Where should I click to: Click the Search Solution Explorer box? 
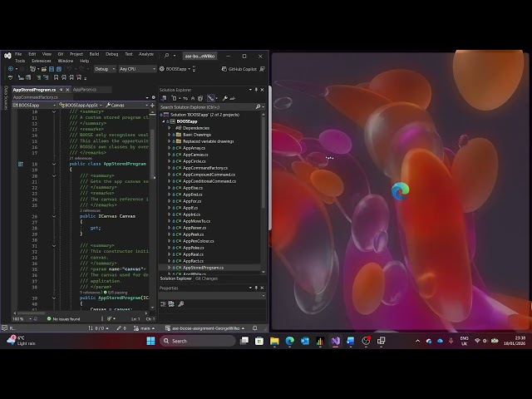[206, 107]
